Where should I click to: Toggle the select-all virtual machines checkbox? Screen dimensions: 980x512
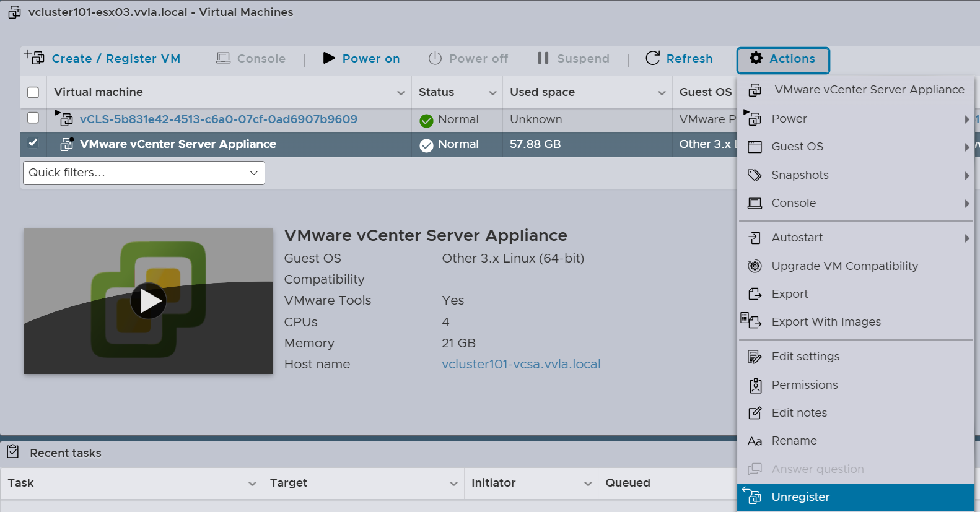pyautogui.click(x=33, y=92)
